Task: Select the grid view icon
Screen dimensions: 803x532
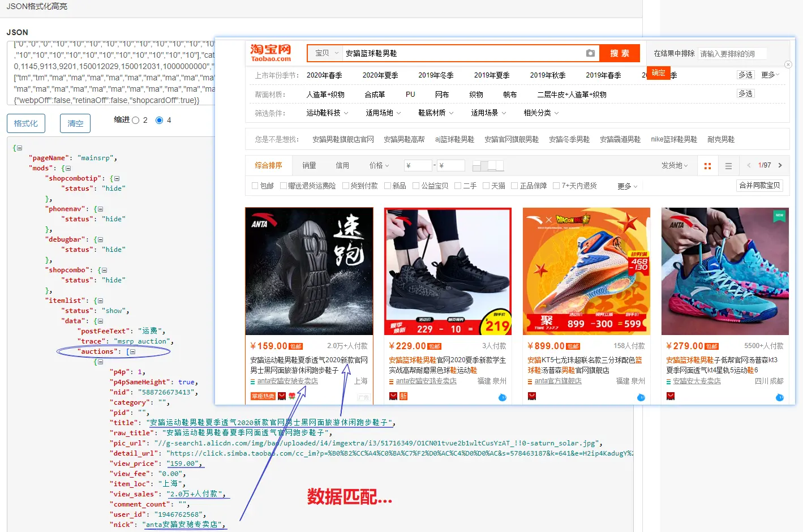Action: click(707, 165)
